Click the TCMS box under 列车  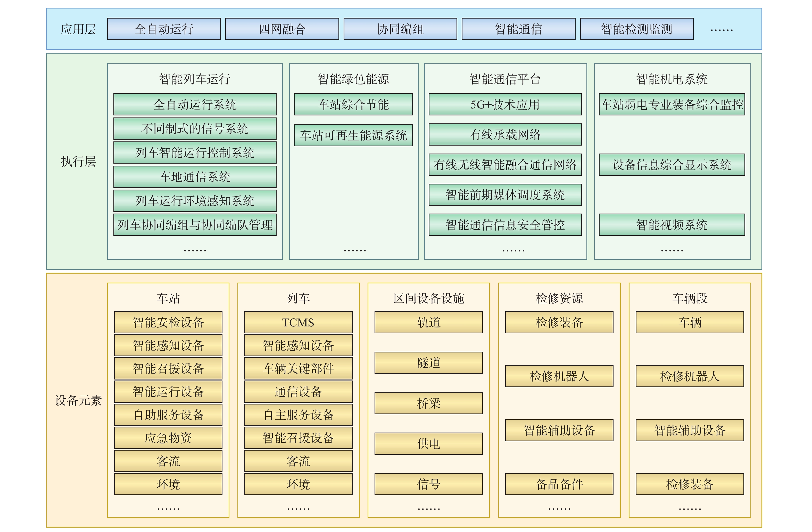(298, 322)
